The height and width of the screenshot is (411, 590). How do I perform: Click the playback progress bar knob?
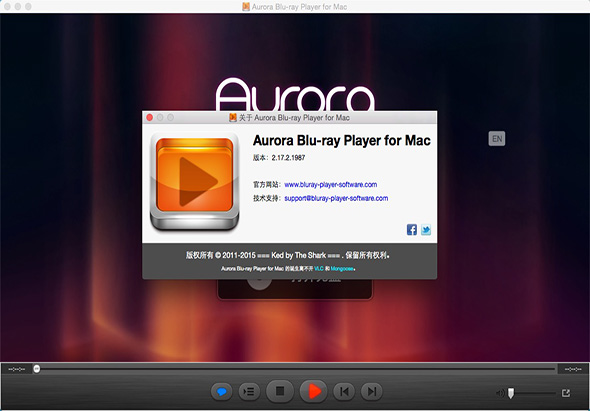click(36, 369)
